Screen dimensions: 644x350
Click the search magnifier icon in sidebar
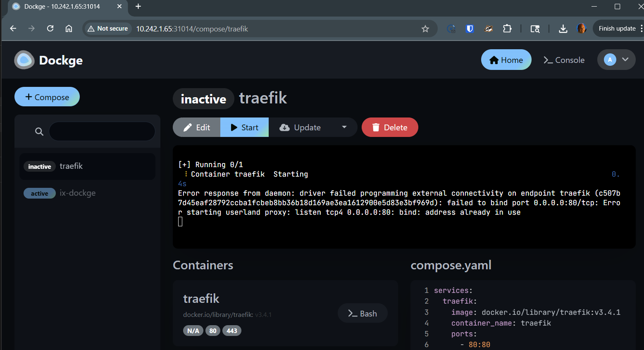39,132
